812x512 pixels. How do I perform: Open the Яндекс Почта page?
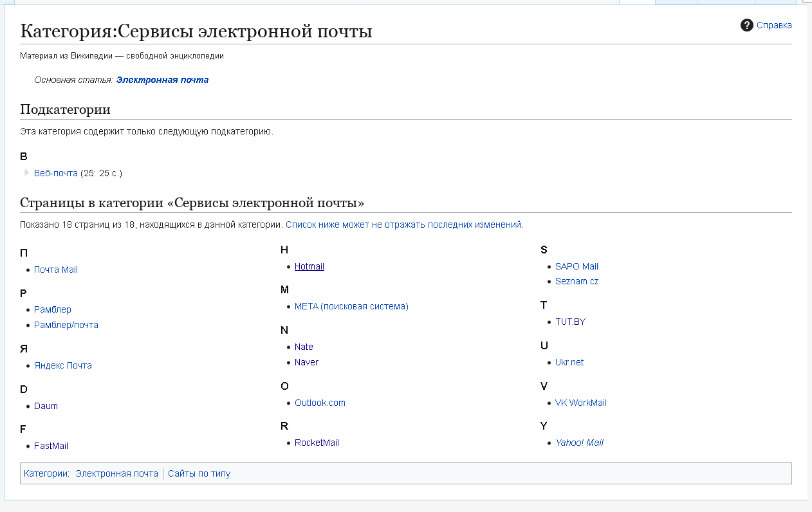[x=63, y=365]
